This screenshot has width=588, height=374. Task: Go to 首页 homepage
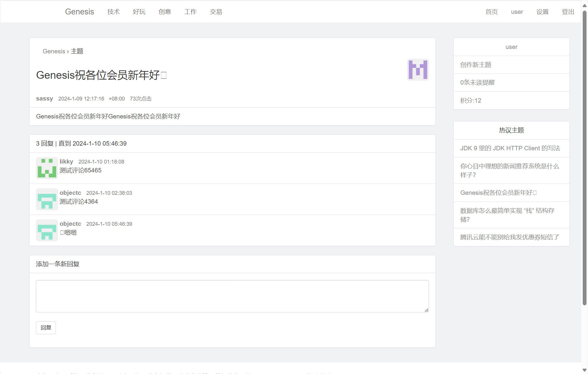(491, 12)
